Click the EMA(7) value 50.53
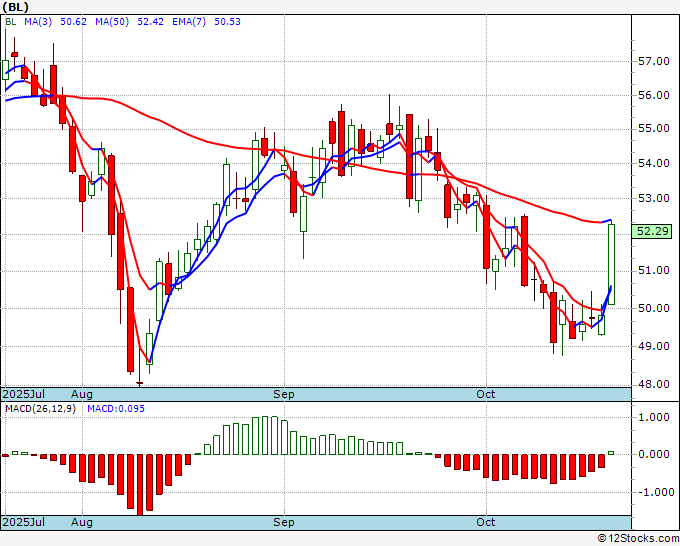This screenshot has height=546, width=680. [x=227, y=22]
